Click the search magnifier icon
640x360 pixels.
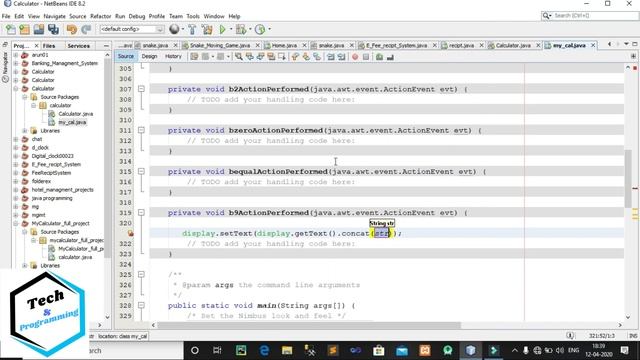coord(546,16)
